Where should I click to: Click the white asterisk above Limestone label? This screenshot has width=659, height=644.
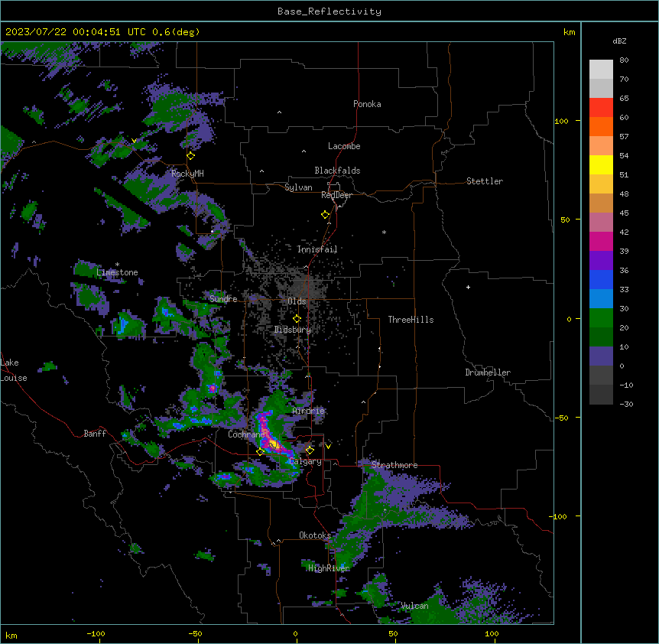[117, 265]
